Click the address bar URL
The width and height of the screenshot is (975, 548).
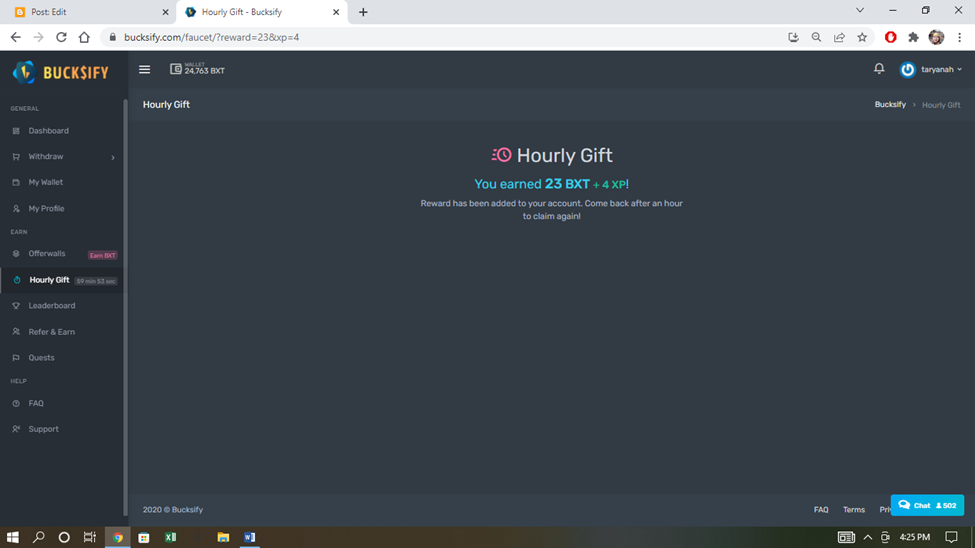point(211,37)
